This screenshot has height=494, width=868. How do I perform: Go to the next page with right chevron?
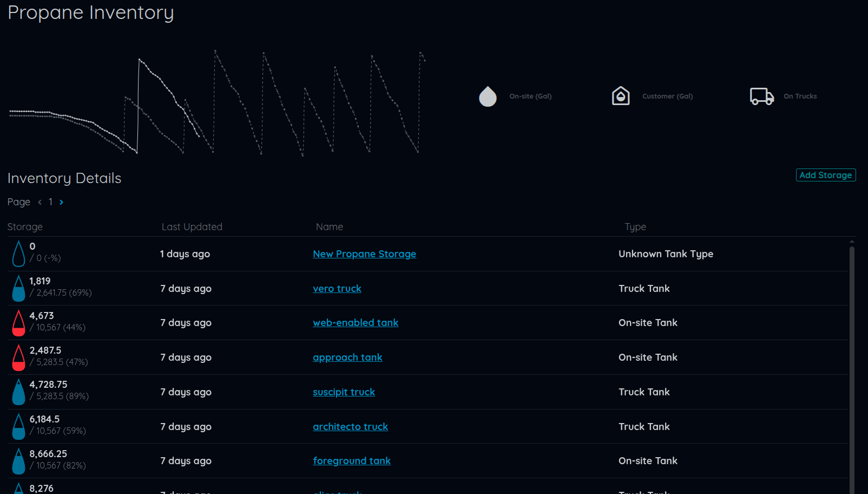tap(62, 202)
